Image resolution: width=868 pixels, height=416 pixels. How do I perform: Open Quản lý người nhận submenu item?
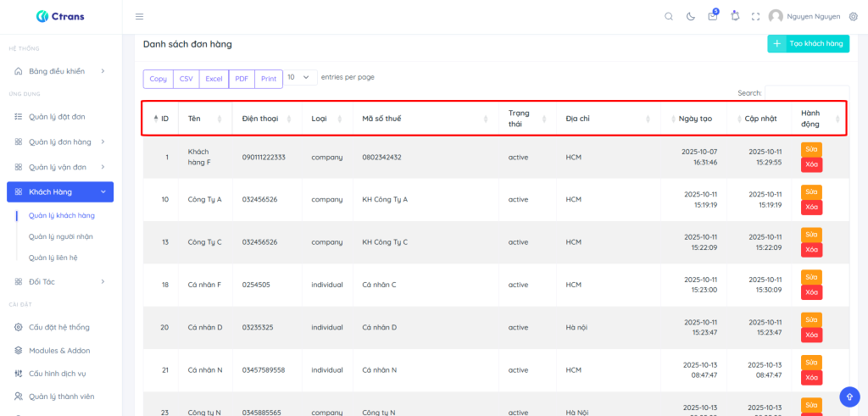coord(61,236)
